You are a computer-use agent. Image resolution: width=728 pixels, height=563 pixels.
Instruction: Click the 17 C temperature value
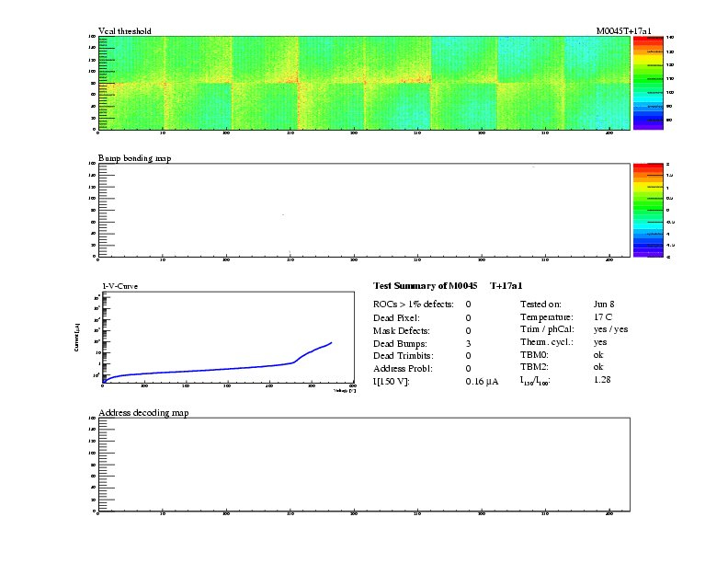[x=603, y=316]
